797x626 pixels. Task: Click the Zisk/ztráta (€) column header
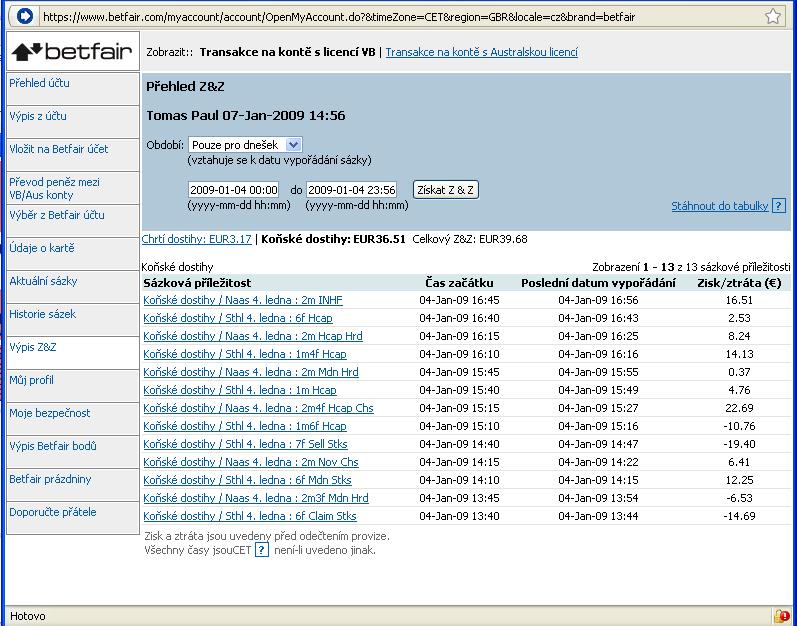pos(739,283)
